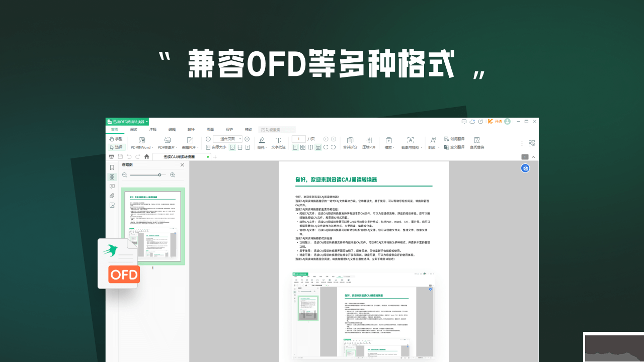The image size is (644, 362).
Task: Select the 手型 hand tool
Action: [116, 139]
